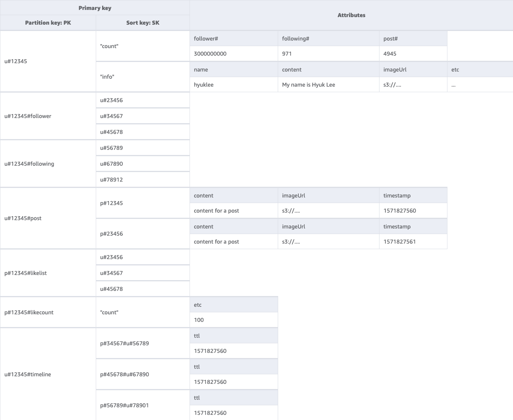Select the u#12345#follower partition key cell
This screenshot has width=513, height=420.
pos(27,116)
